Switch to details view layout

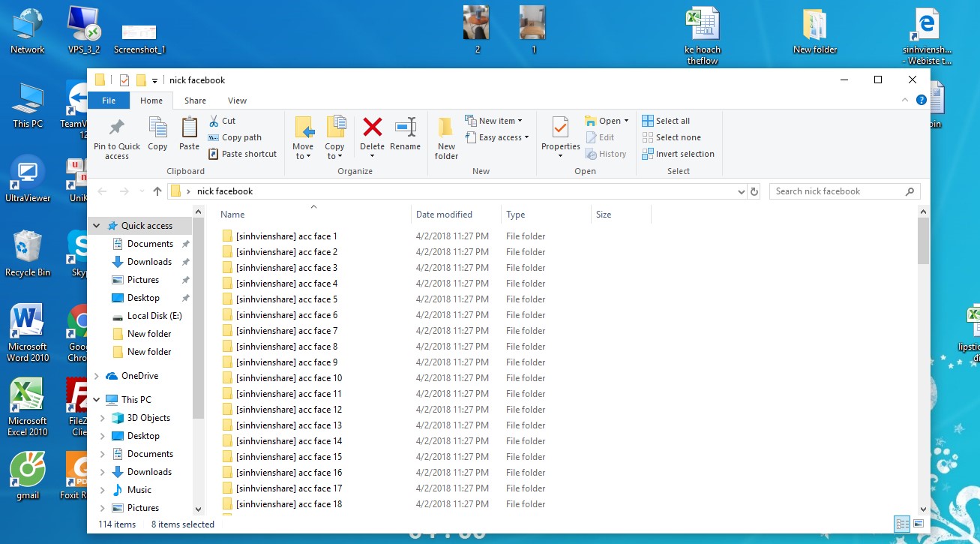(x=902, y=524)
